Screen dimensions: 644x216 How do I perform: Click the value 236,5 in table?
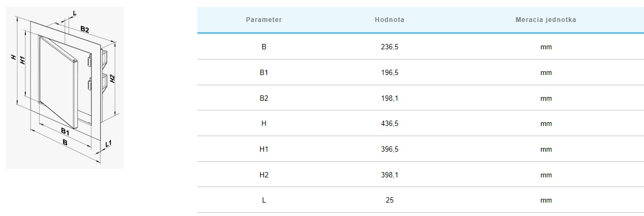pos(390,47)
